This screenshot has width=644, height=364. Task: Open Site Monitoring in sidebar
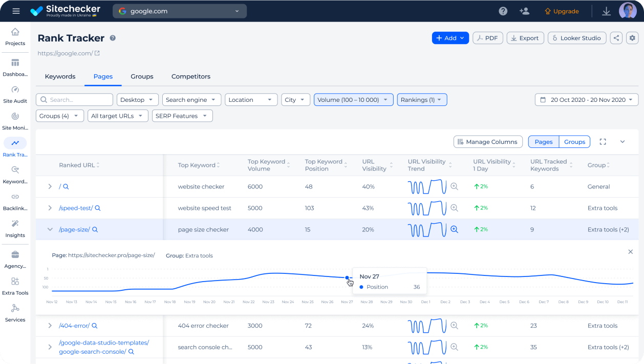click(15, 121)
